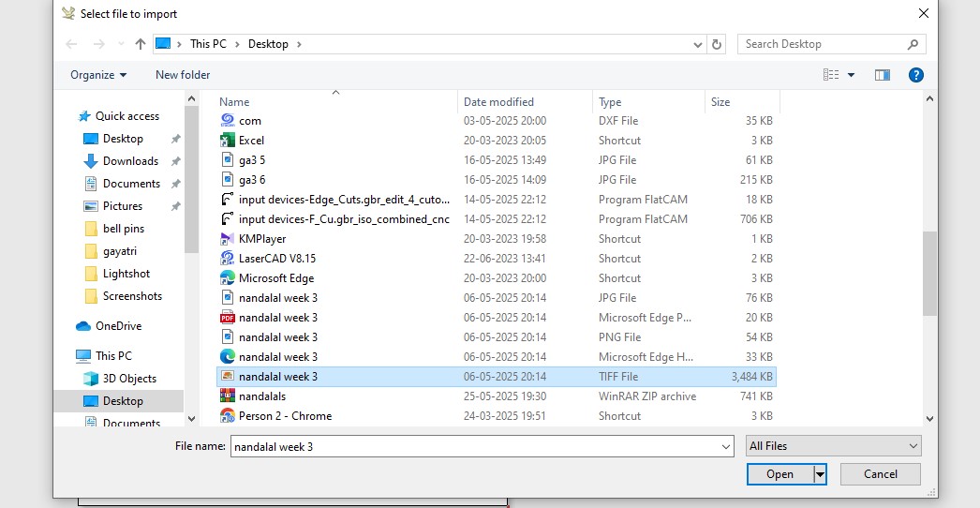
Task: Click the Open button
Action: pyautogui.click(x=780, y=474)
